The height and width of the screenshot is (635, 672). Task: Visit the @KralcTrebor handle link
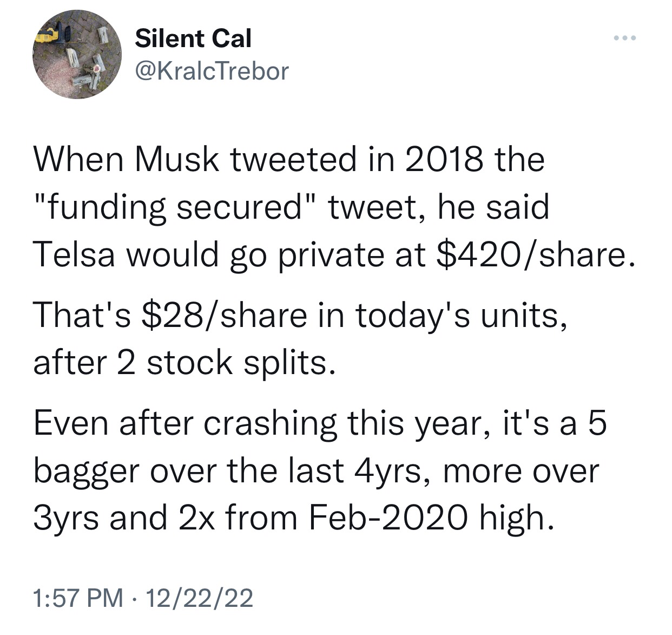click(x=212, y=70)
